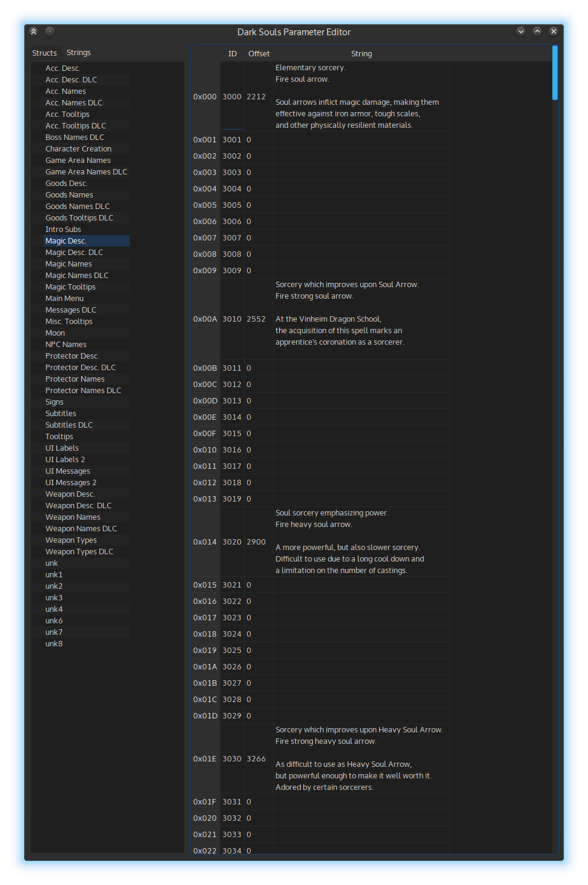Image resolution: width=588 pixels, height=885 pixels.
Task: Select row header 0x014
Action: [205, 542]
